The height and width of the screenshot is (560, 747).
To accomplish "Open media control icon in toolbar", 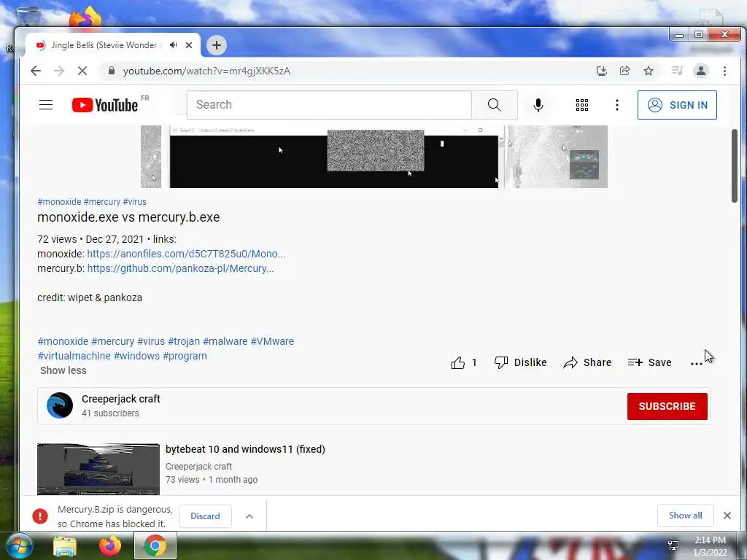I will (677, 71).
